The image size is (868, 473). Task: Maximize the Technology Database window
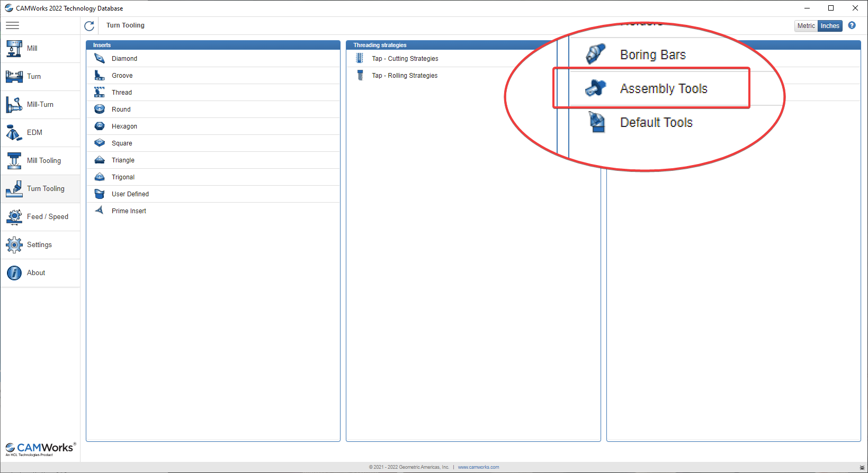tap(831, 8)
